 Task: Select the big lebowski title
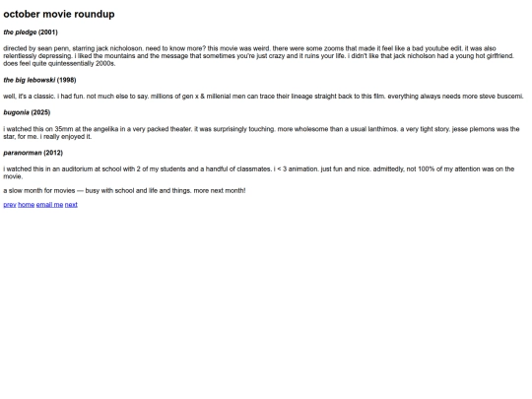click(x=30, y=80)
